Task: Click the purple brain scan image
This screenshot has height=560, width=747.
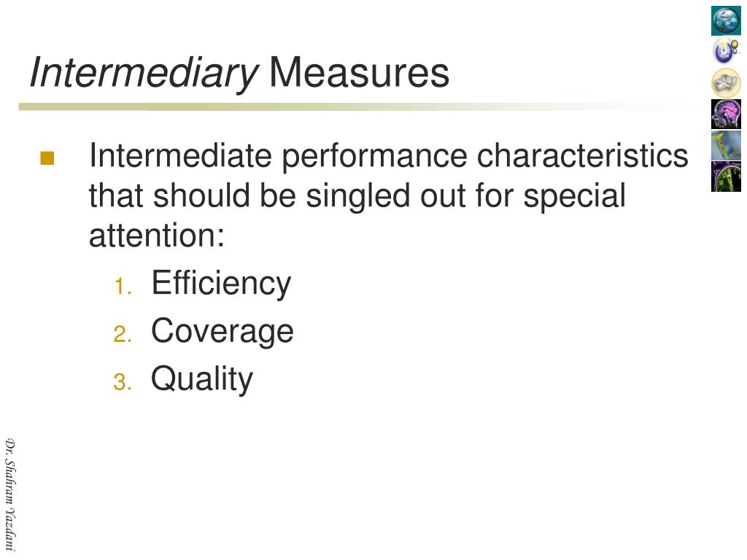Action: 726,114
